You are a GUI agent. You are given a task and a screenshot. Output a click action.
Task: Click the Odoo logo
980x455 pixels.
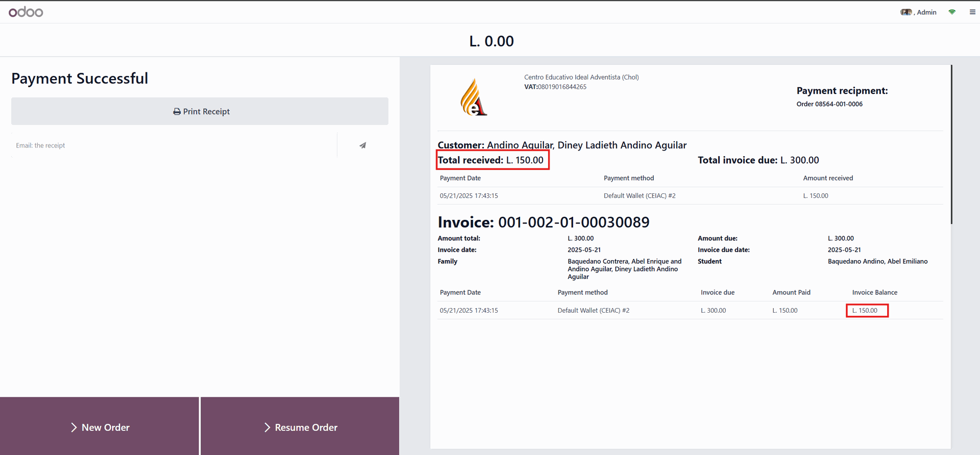26,12
